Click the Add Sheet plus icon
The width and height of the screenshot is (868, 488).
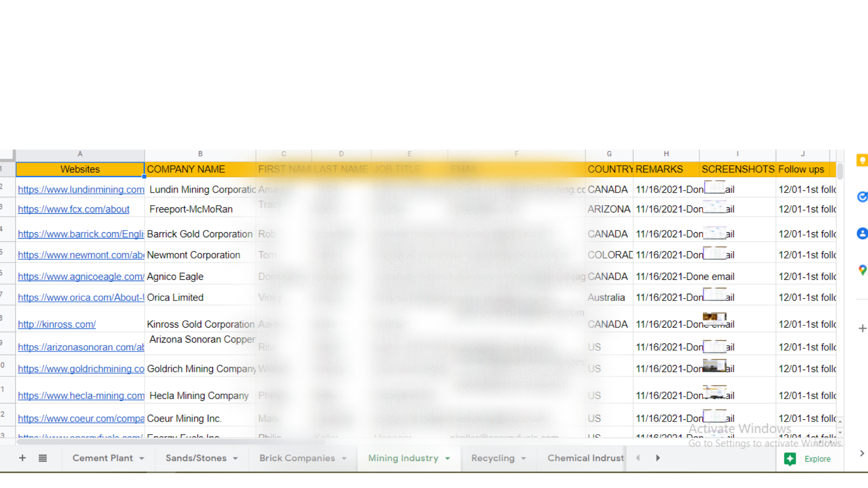pyautogui.click(x=22, y=458)
